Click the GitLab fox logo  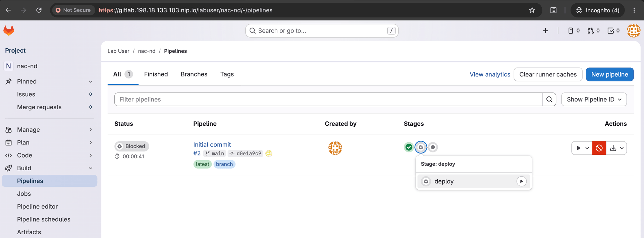pos(9,31)
